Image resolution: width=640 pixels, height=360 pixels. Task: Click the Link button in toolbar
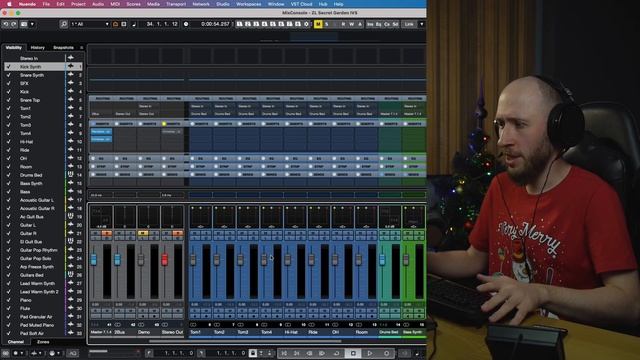click(409, 24)
